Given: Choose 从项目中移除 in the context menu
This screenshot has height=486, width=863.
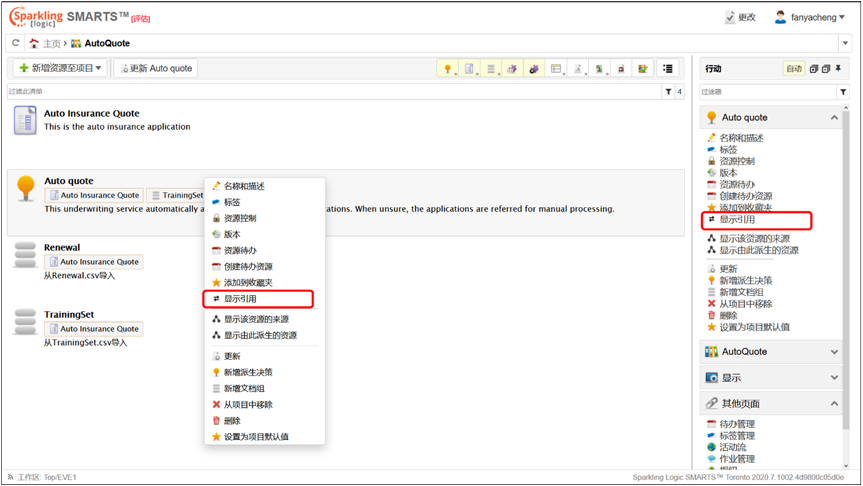Looking at the screenshot, I should pos(247,405).
